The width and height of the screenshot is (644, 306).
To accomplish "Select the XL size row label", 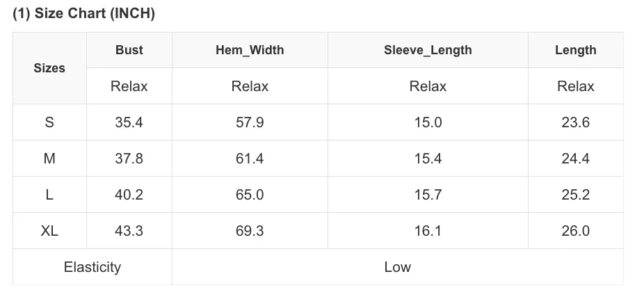I will tap(49, 231).
